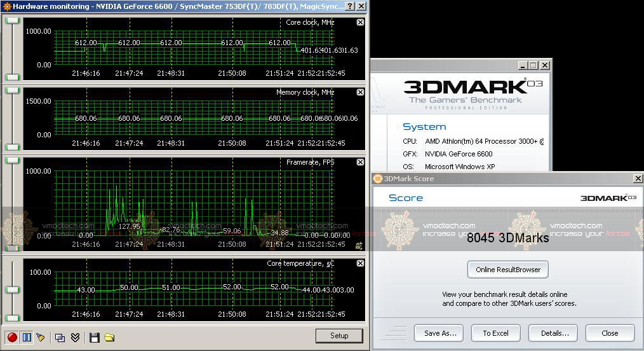Click the Score heading in the score dialog

(406, 198)
